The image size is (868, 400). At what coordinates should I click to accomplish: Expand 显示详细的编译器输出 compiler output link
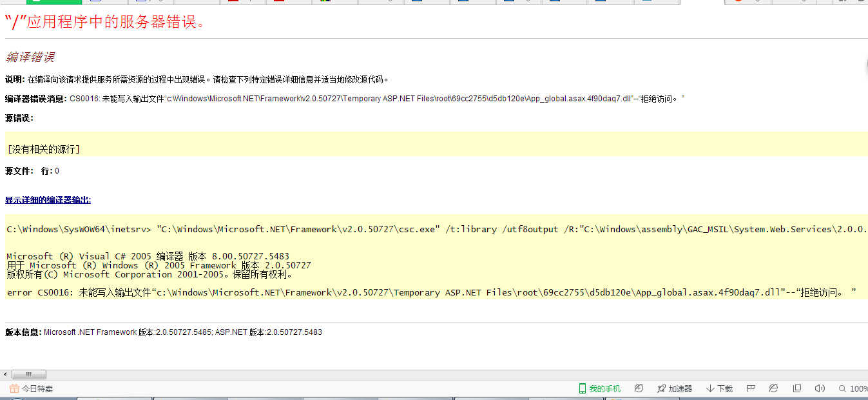(x=48, y=200)
